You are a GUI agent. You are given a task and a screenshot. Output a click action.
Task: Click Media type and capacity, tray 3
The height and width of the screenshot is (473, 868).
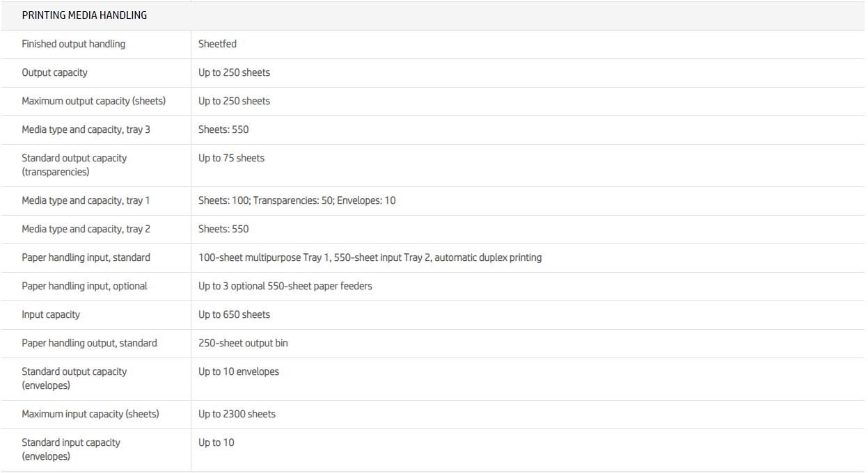tap(86, 129)
